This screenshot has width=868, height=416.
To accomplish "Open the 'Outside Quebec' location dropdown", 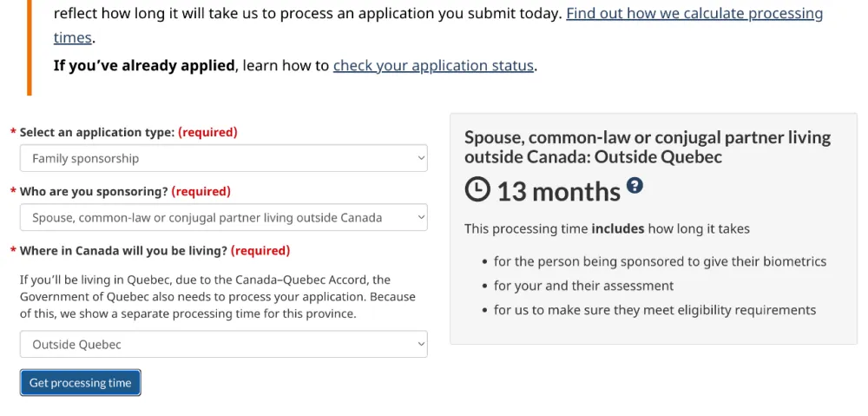I will [224, 345].
